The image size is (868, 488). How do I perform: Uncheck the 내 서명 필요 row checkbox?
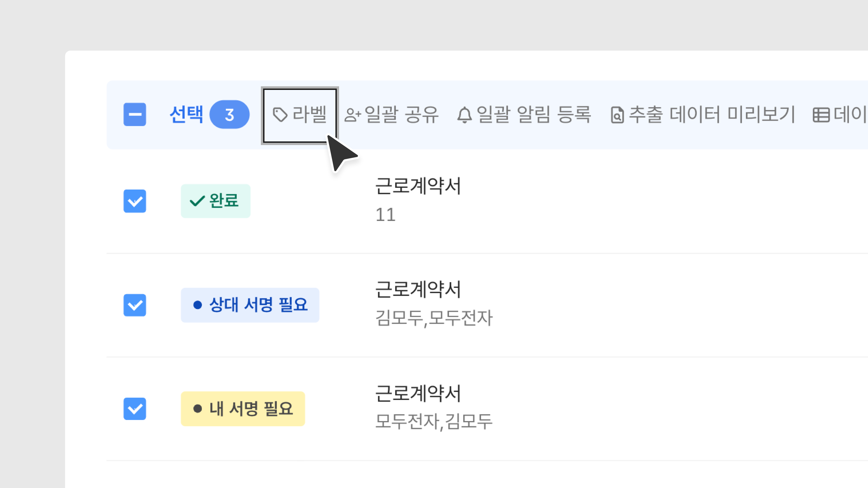click(135, 409)
